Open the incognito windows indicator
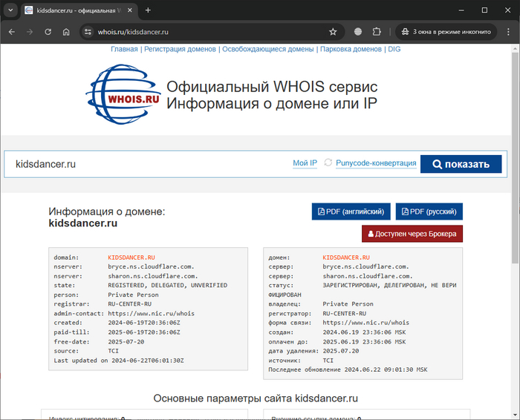Viewport: 520px width, 420px height. [x=445, y=32]
